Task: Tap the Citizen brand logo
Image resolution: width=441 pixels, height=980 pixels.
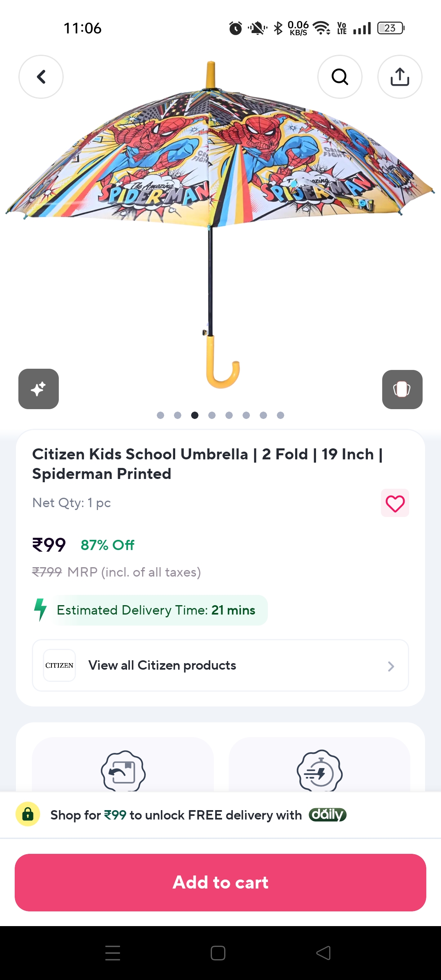Action: [x=60, y=665]
